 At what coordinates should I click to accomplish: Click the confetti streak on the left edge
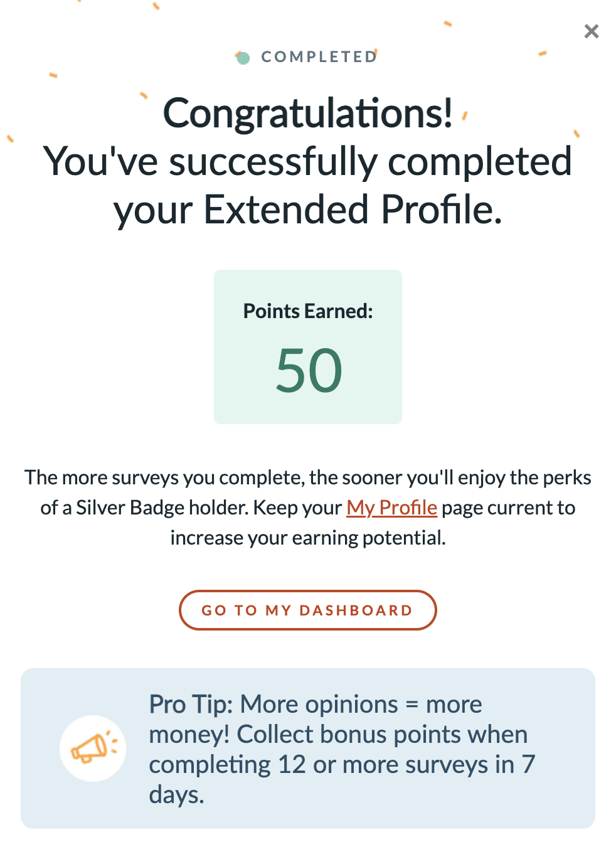coord(9,139)
